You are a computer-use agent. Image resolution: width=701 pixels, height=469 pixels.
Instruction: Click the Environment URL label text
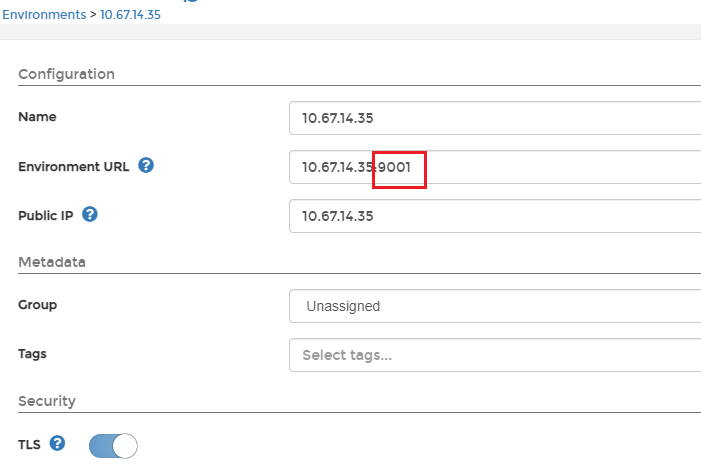(73, 167)
